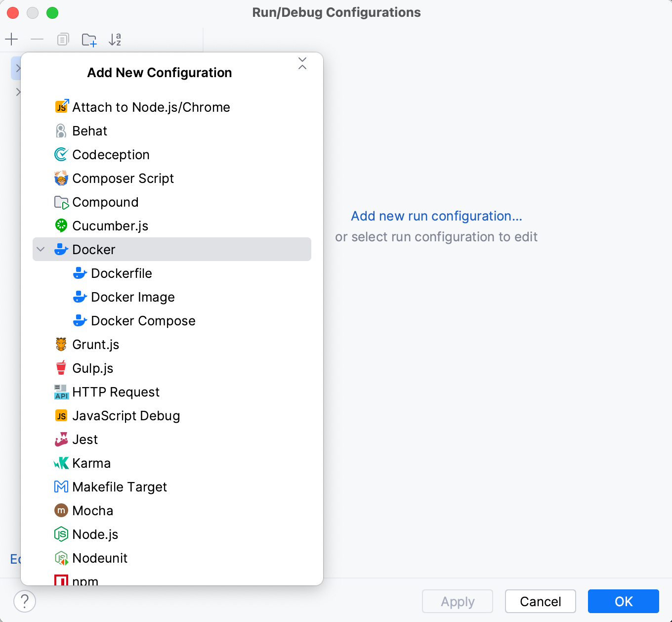Click the Cucumber.js icon in the list
The height and width of the screenshot is (622, 672).
[x=60, y=225]
